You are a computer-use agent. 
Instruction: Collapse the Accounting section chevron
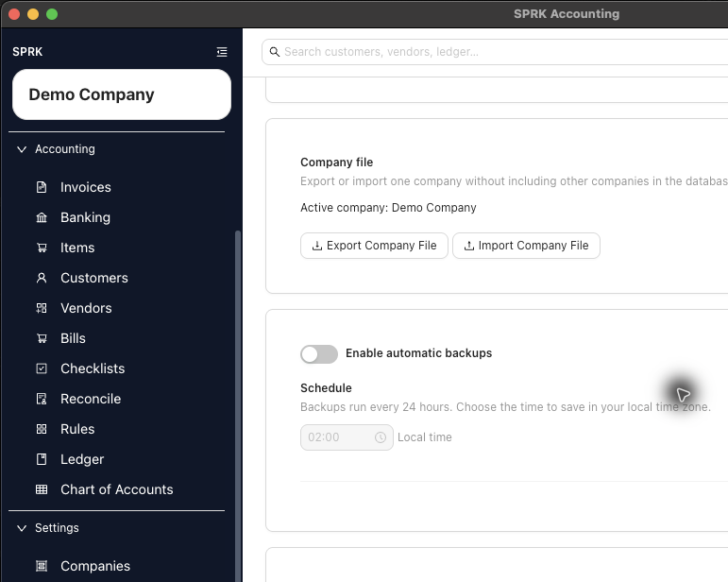(22, 149)
